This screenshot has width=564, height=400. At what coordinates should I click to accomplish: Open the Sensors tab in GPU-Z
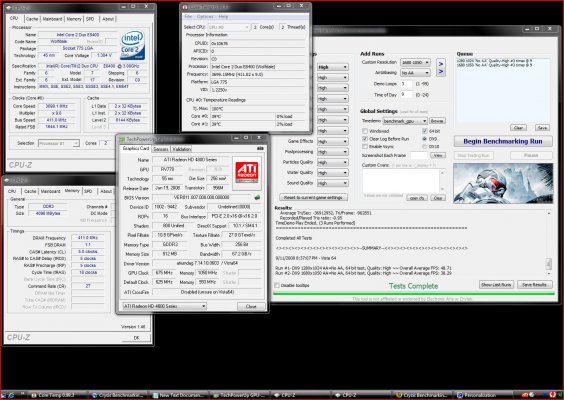click(160, 149)
